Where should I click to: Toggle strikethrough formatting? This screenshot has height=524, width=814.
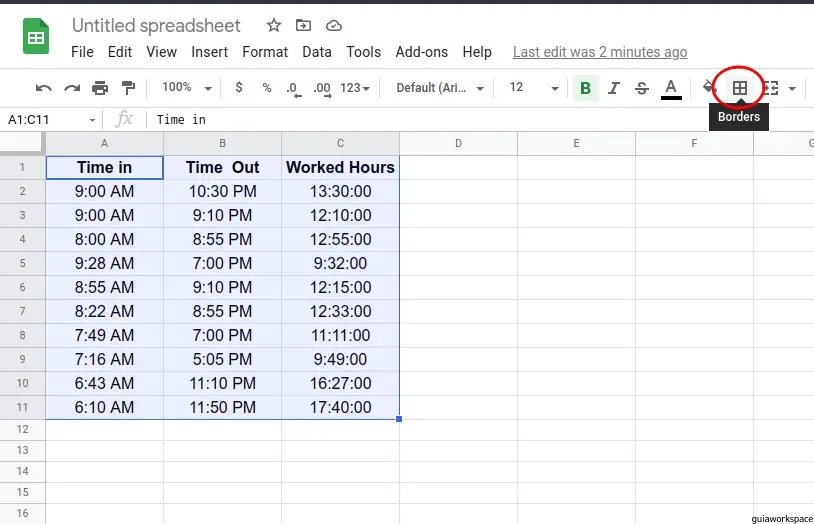[x=642, y=88]
